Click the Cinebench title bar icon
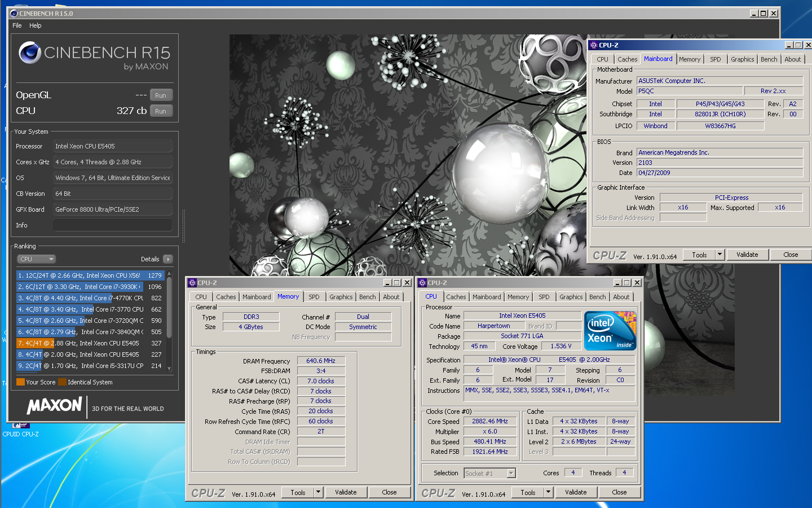The width and height of the screenshot is (812, 508). (x=14, y=14)
